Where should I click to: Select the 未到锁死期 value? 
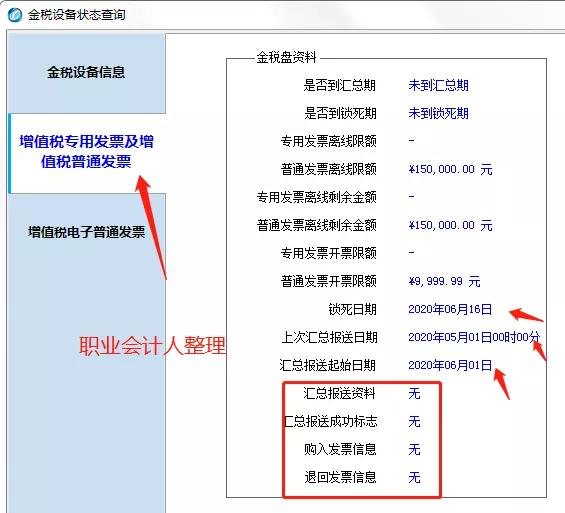[438, 113]
